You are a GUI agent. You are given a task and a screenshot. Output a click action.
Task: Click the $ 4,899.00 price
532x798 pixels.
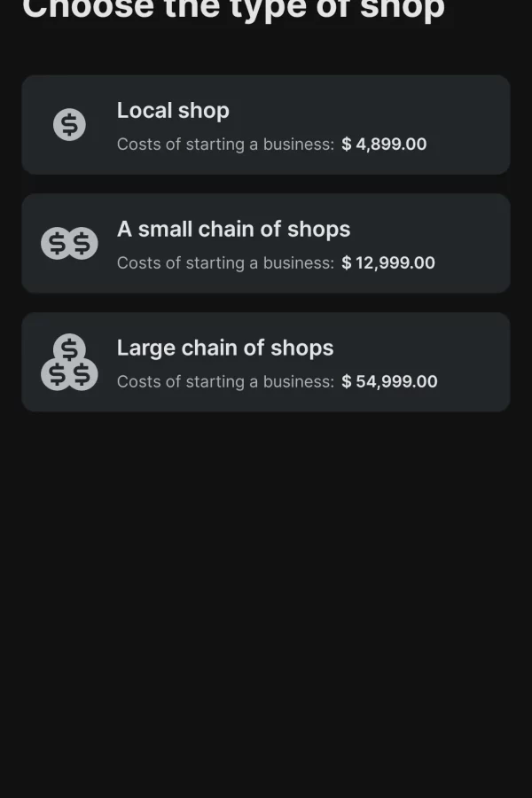384,144
